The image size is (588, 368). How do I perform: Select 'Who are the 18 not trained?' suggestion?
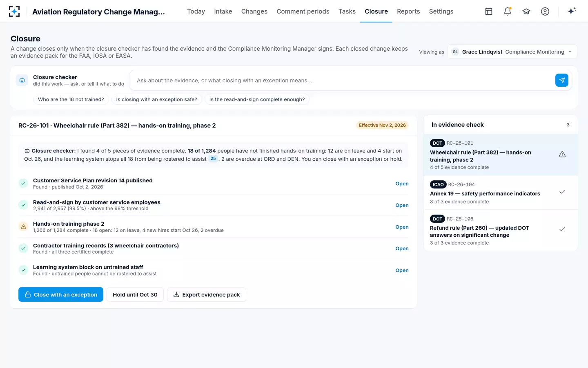pyautogui.click(x=71, y=99)
